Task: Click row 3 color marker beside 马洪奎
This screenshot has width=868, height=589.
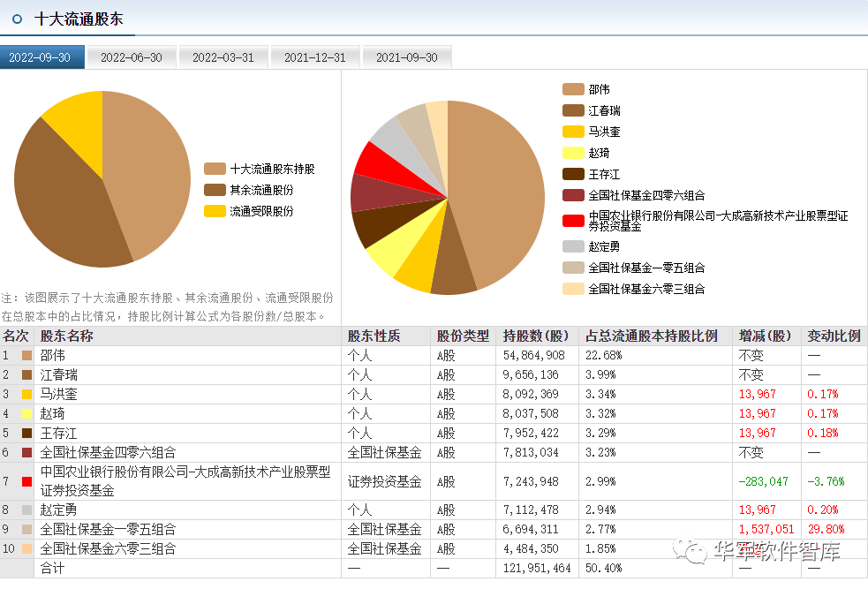Action: click(x=26, y=395)
